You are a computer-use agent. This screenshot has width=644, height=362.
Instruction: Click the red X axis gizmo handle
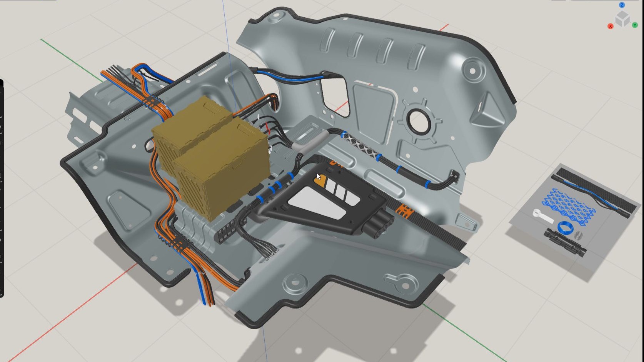pyautogui.click(x=610, y=26)
